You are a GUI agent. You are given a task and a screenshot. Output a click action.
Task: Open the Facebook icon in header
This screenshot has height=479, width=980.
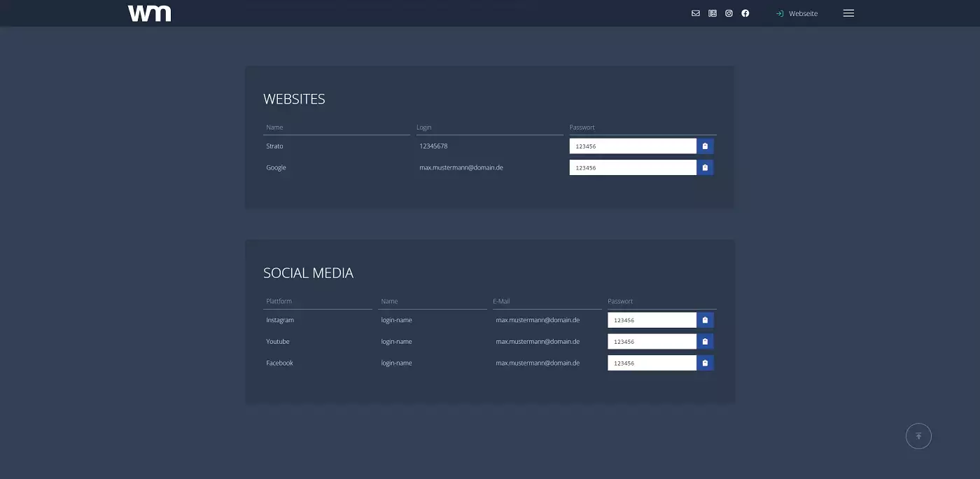[745, 13]
